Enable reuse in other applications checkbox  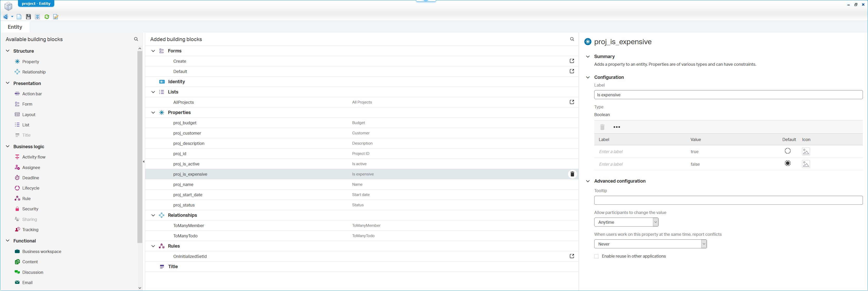(x=596, y=256)
